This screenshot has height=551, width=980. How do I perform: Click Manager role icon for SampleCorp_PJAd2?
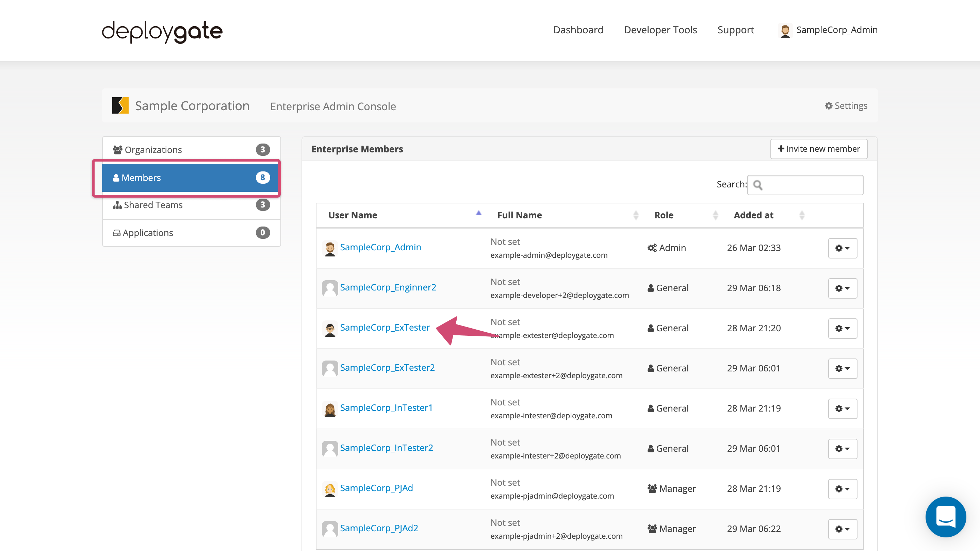[652, 529]
